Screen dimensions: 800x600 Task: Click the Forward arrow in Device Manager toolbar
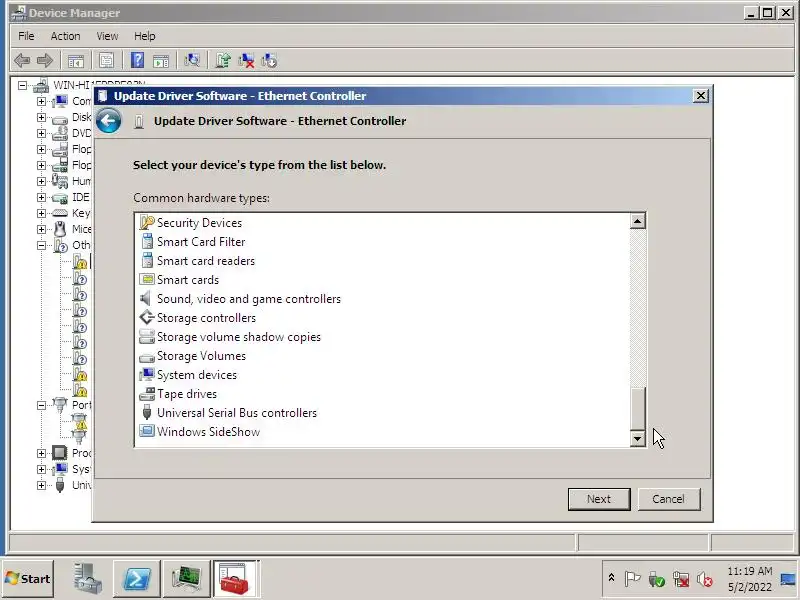pyautogui.click(x=45, y=61)
